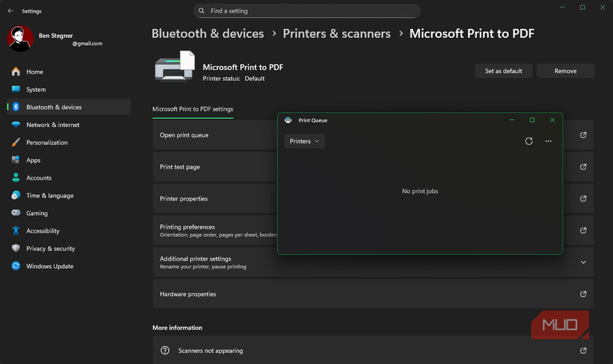Click the System monitor icon in the sidebar
Viewport: 613px width, 364px height.
[x=16, y=89]
